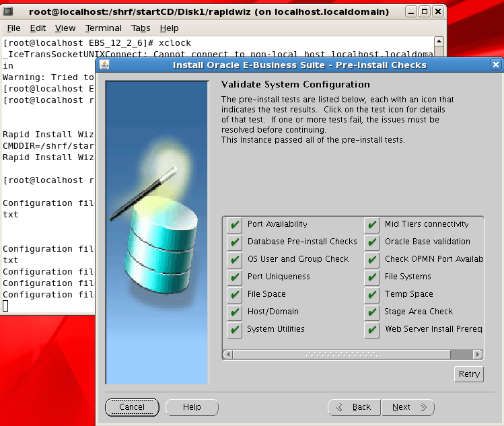Proceed with the Next button

(x=408, y=407)
